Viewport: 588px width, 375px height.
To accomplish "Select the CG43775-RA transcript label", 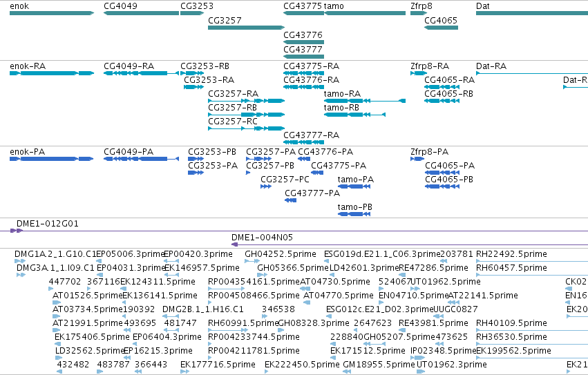I will pyautogui.click(x=311, y=66).
